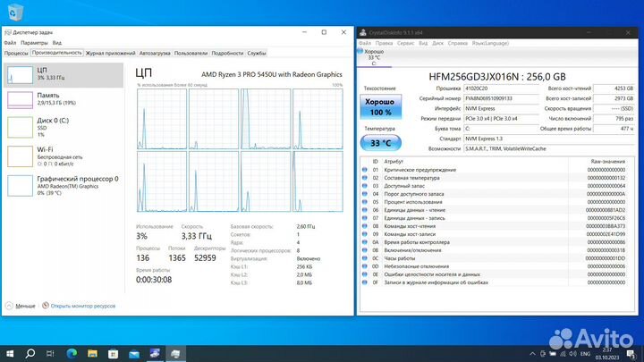Viewport: 644px width, 362px height.
Task: Open Справка menu in CrystalDiskInfo
Action: [x=458, y=43]
